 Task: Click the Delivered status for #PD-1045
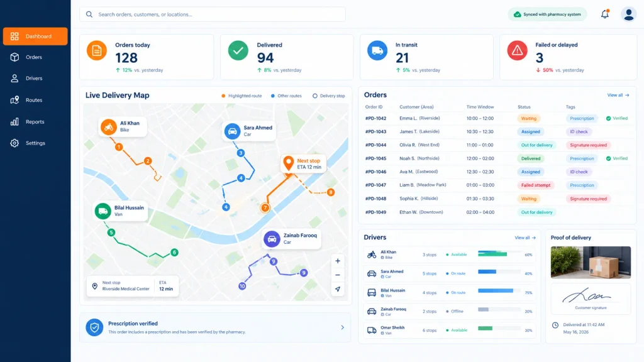531,158
